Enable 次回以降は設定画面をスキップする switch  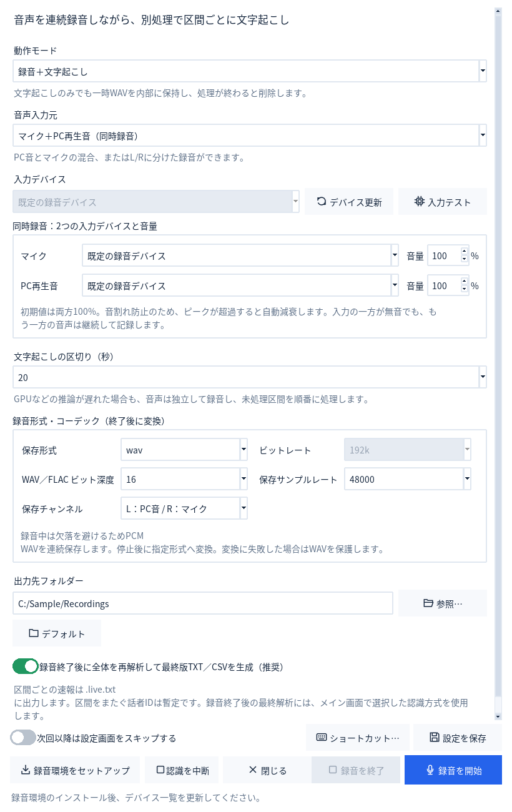pyautogui.click(x=23, y=738)
